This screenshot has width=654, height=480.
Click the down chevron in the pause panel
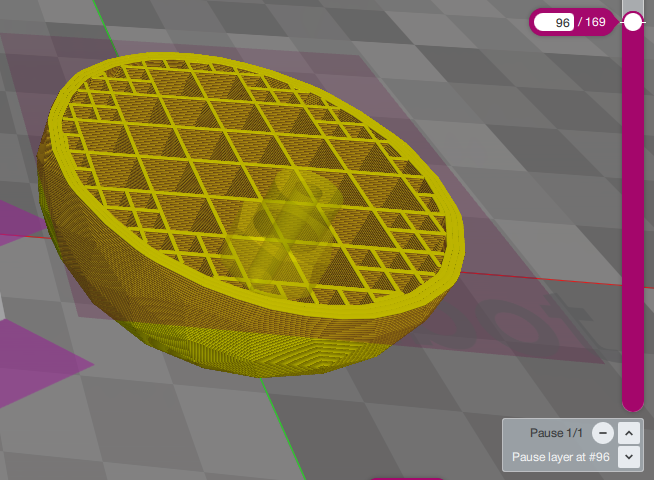pyautogui.click(x=628, y=457)
